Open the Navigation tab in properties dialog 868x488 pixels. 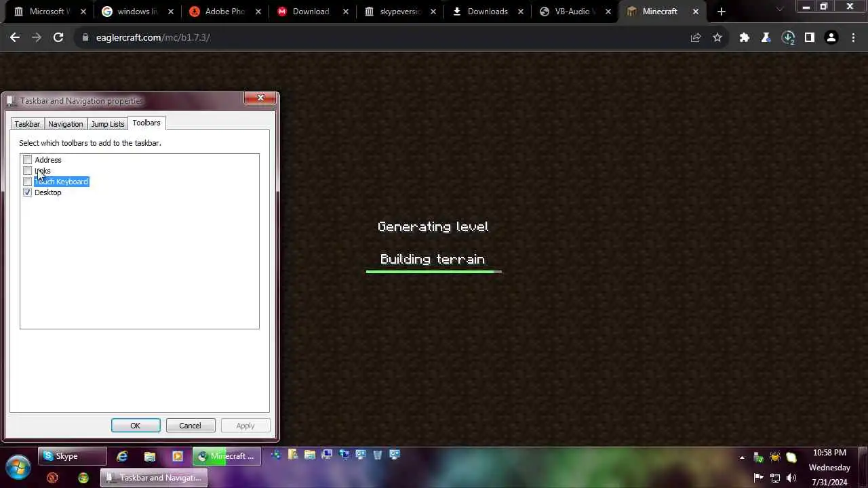click(65, 124)
